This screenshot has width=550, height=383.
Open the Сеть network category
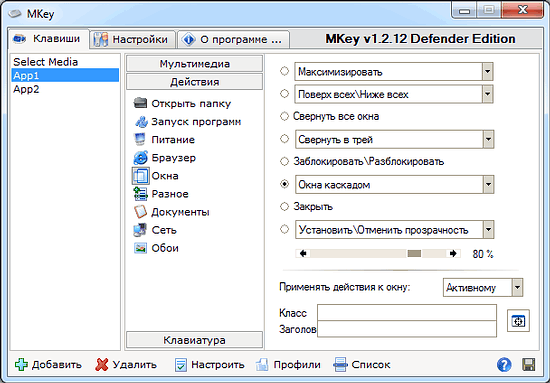pos(155,230)
